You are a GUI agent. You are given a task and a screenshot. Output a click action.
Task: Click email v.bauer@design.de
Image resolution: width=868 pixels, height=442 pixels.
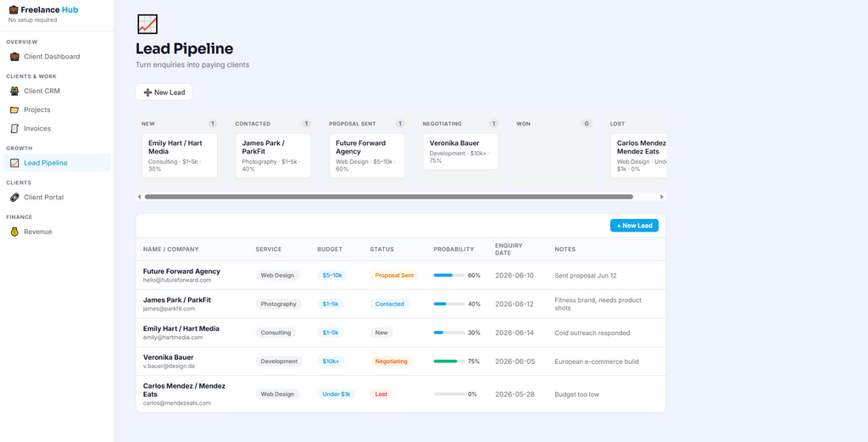point(169,366)
